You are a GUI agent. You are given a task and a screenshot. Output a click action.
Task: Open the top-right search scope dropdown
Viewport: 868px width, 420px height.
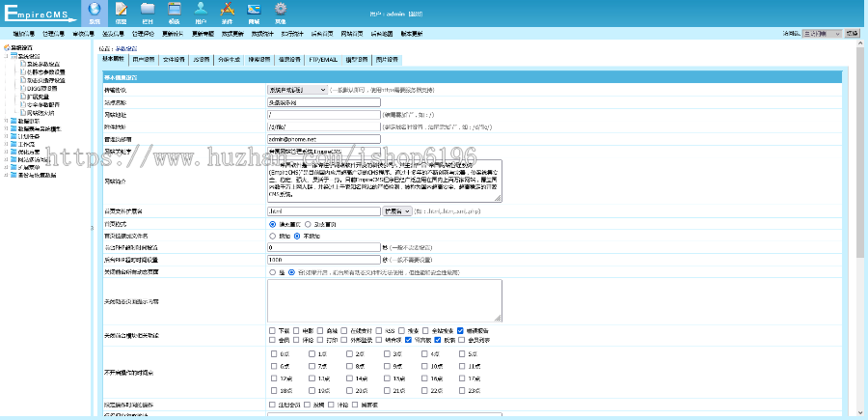822,34
